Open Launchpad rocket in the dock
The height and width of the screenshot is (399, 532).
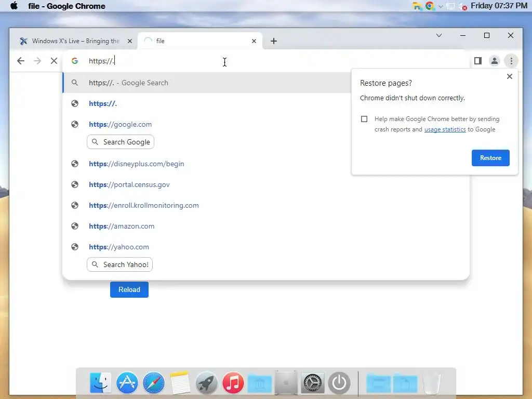(207, 383)
